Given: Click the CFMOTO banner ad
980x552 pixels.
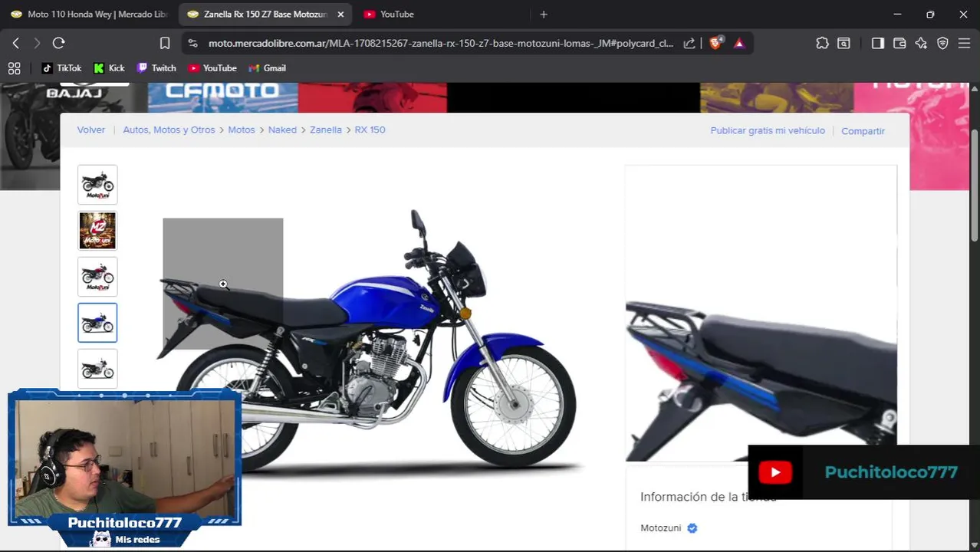Looking at the screenshot, I should 222,97.
